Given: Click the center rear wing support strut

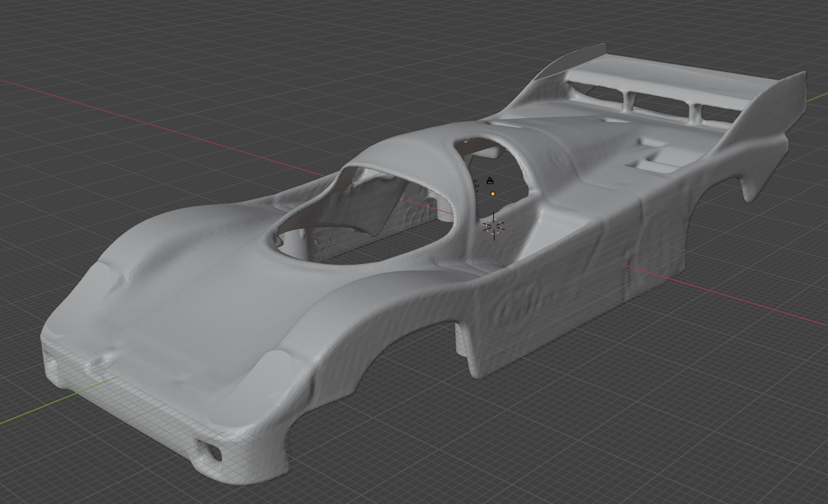Looking at the screenshot, I should click(629, 101).
